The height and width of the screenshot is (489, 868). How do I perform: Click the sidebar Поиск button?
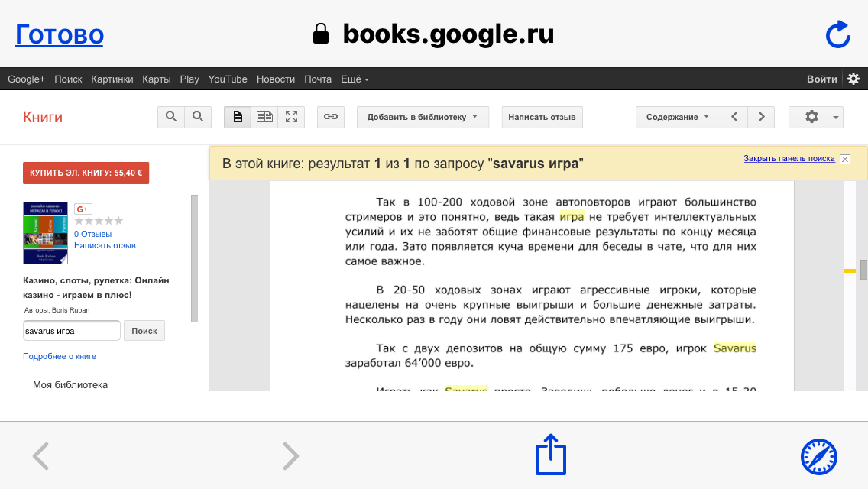click(x=144, y=331)
